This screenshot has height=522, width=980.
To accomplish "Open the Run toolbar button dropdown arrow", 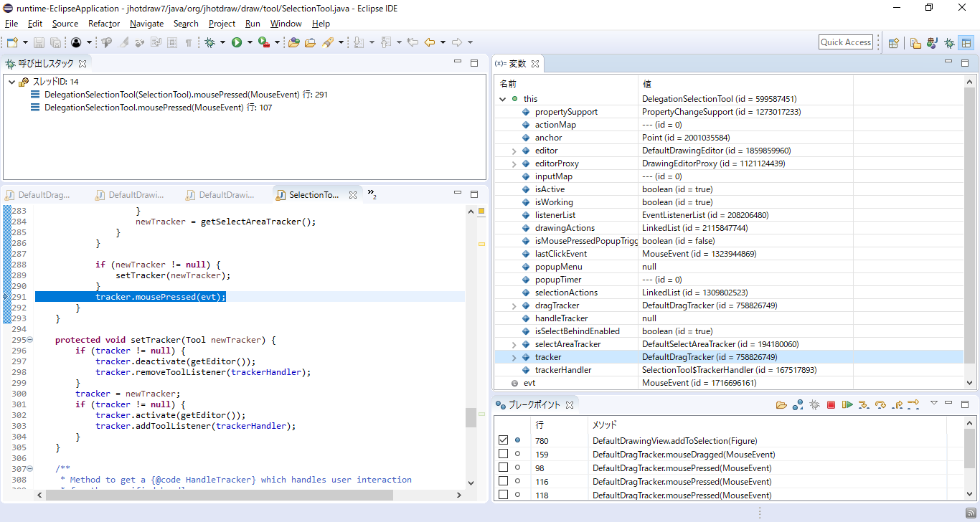I will pyautogui.click(x=250, y=42).
